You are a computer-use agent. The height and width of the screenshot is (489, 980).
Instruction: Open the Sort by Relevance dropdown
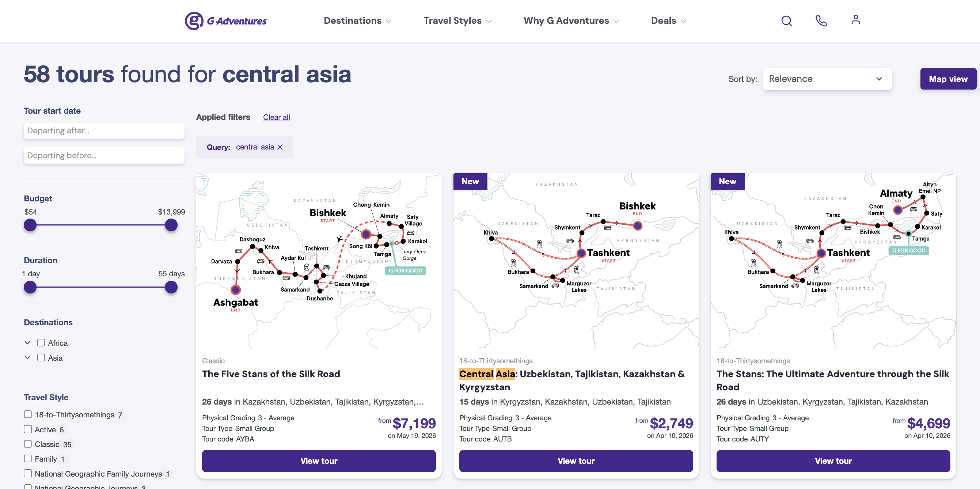pyautogui.click(x=827, y=79)
